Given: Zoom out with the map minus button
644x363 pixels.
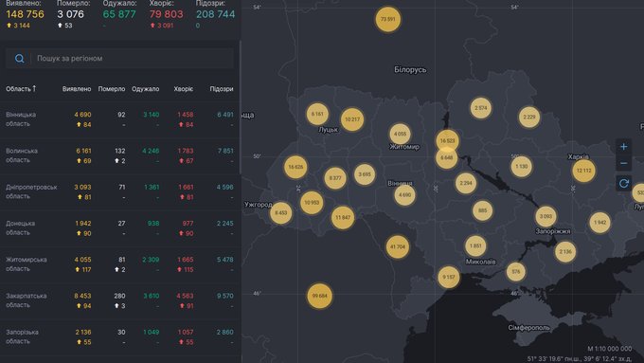Looking at the screenshot, I should click(623, 163).
